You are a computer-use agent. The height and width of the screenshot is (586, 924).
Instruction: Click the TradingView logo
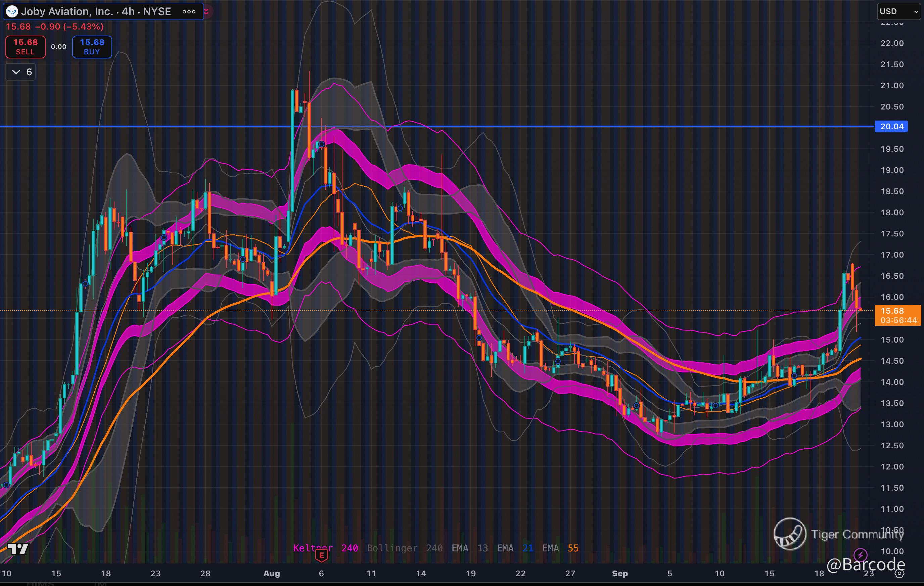click(x=18, y=549)
